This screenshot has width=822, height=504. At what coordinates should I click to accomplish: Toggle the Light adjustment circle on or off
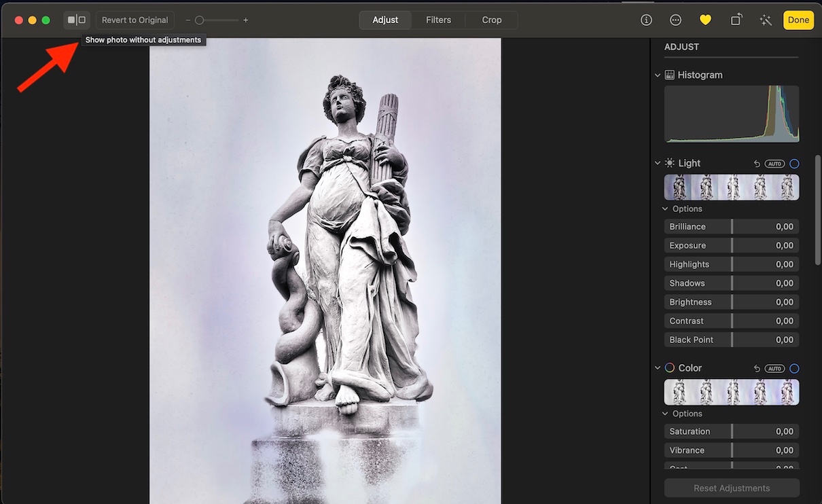(794, 164)
